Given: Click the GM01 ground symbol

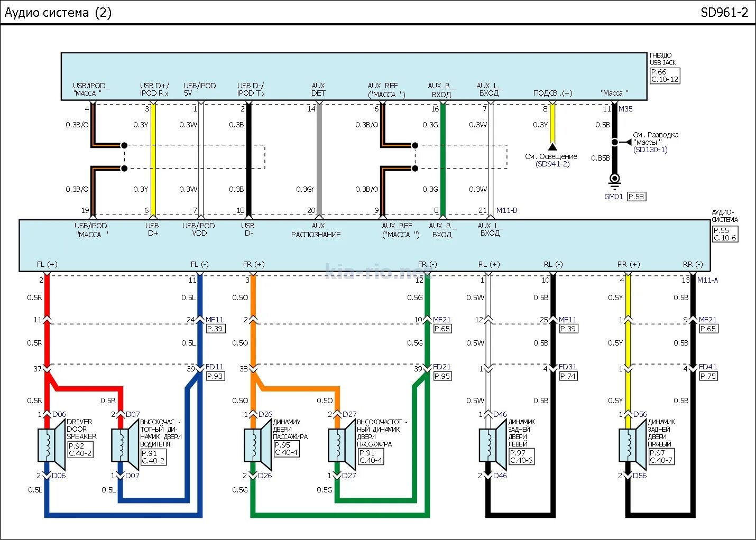Looking at the screenshot, I should click(614, 181).
